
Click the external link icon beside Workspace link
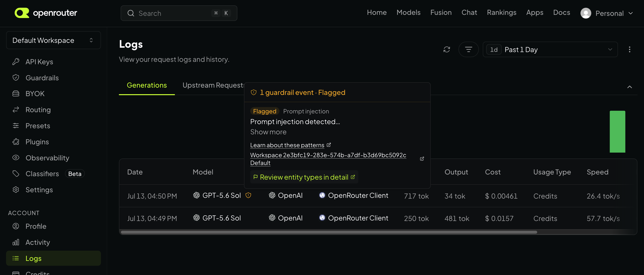(x=422, y=159)
